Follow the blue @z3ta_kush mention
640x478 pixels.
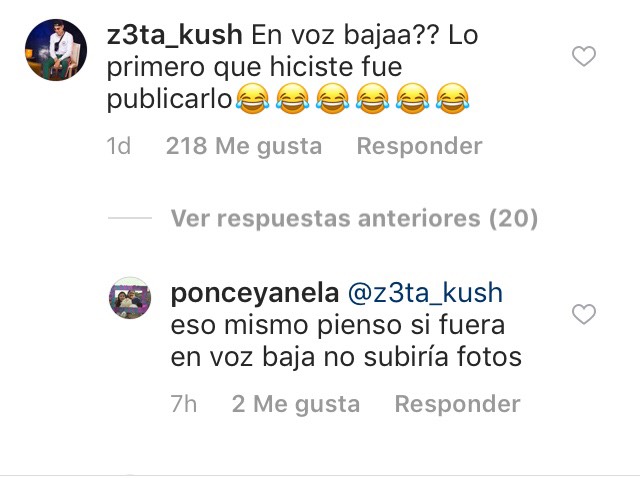(425, 293)
